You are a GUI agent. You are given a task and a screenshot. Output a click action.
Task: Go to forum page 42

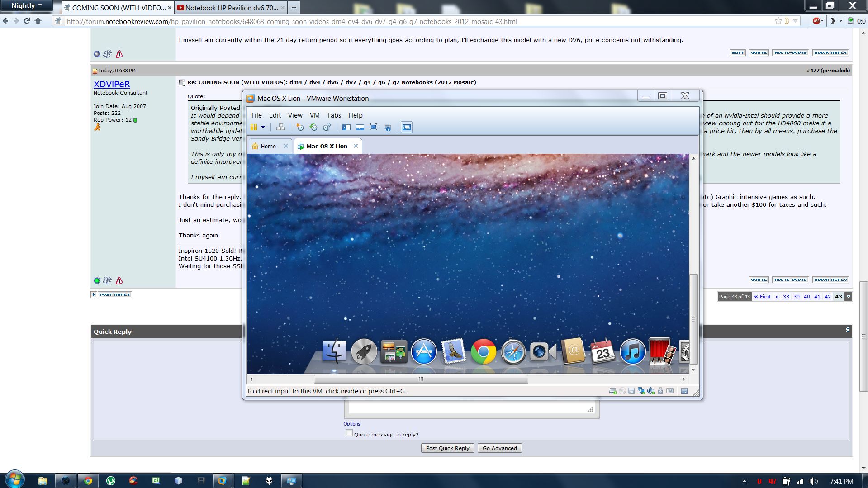(827, 297)
